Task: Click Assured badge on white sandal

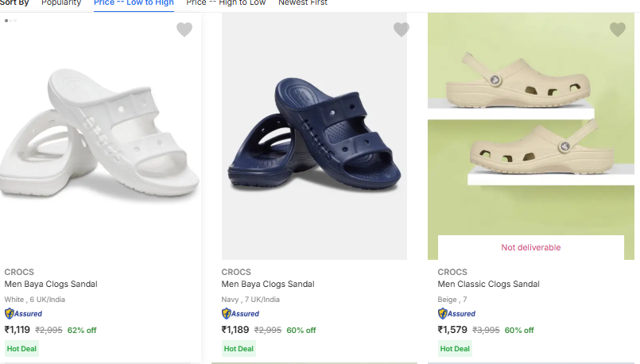Action: point(24,313)
